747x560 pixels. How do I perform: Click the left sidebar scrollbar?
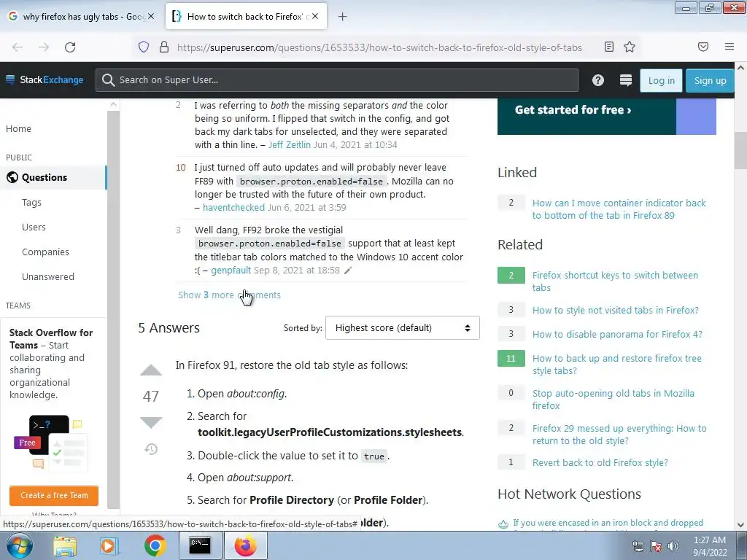113,309
